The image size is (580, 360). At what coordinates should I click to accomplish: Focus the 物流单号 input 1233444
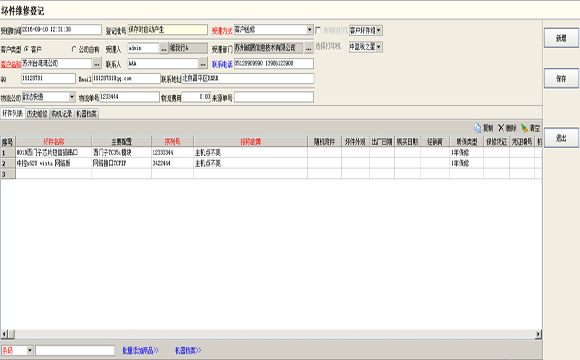click(129, 97)
